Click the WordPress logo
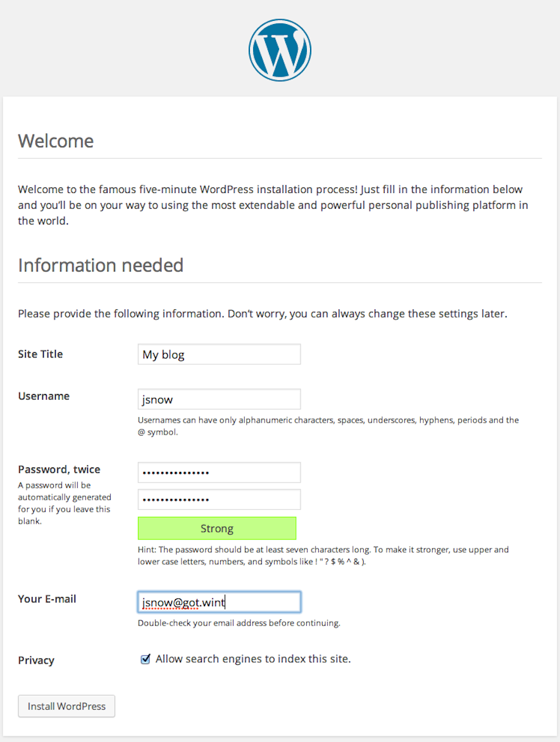 [x=280, y=50]
